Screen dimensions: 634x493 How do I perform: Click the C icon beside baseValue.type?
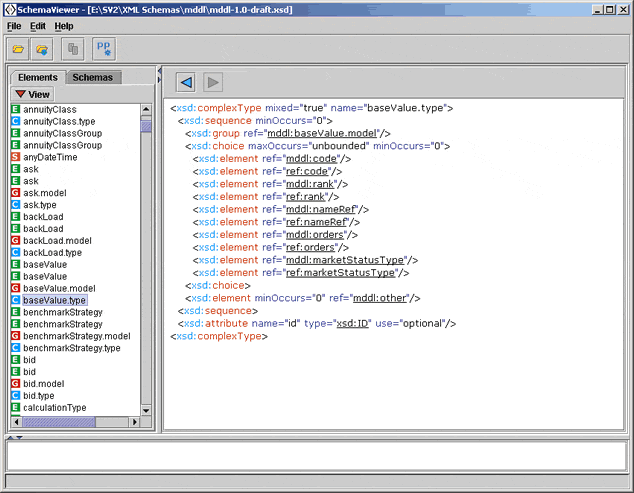(x=16, y=300)
